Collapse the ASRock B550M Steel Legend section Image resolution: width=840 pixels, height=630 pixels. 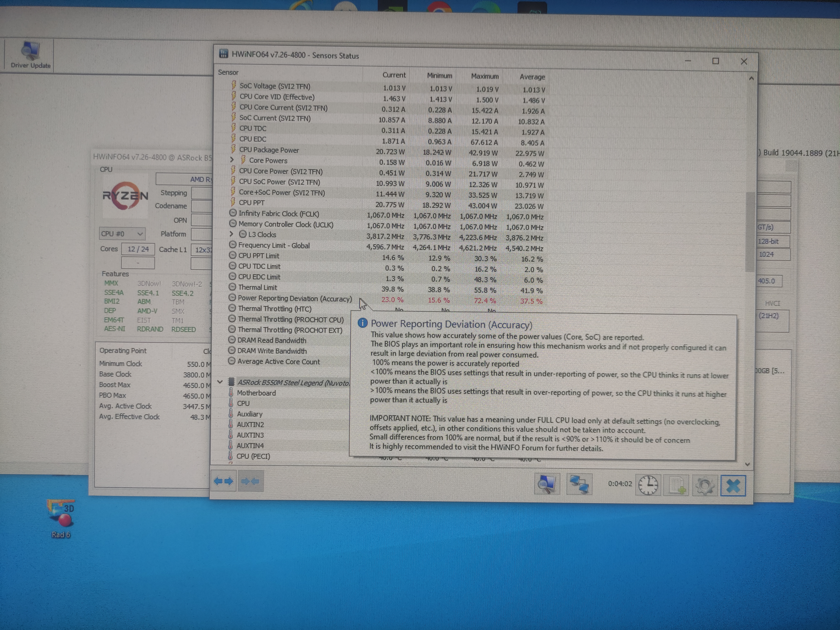pyautogui.click(x=220, y=382)
